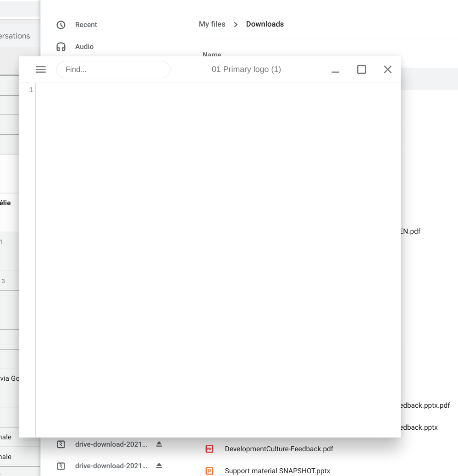Select the DevelopmentCulture-Feedback.pdf file
This screenshot has width=458, height=476.
point(279,449)
